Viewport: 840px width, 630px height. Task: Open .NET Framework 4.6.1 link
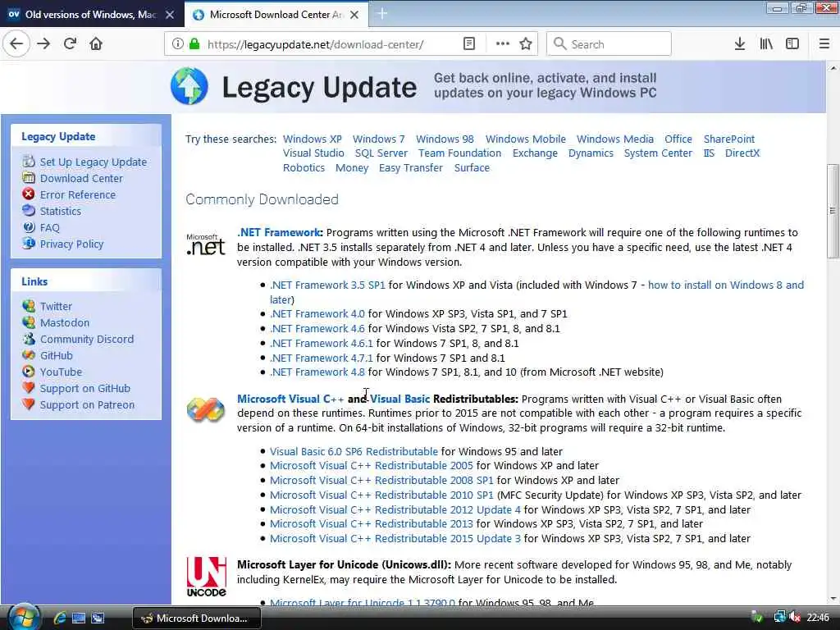322,343
